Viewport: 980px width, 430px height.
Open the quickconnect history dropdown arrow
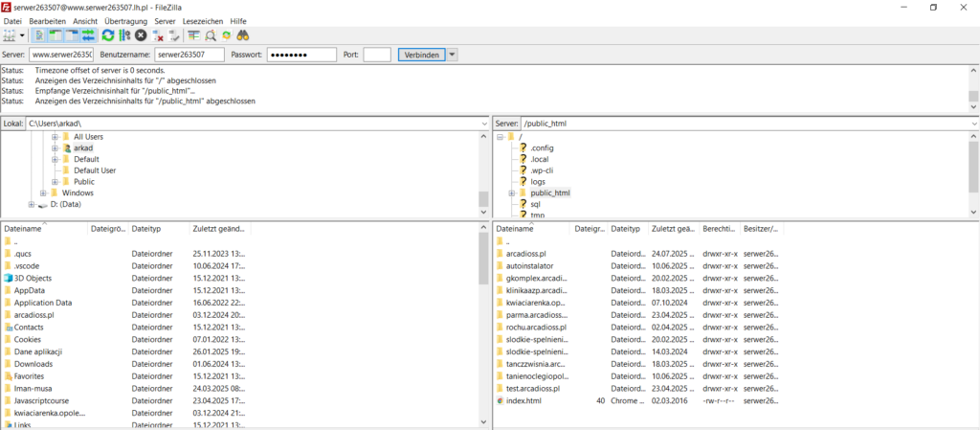click(453, 56)
